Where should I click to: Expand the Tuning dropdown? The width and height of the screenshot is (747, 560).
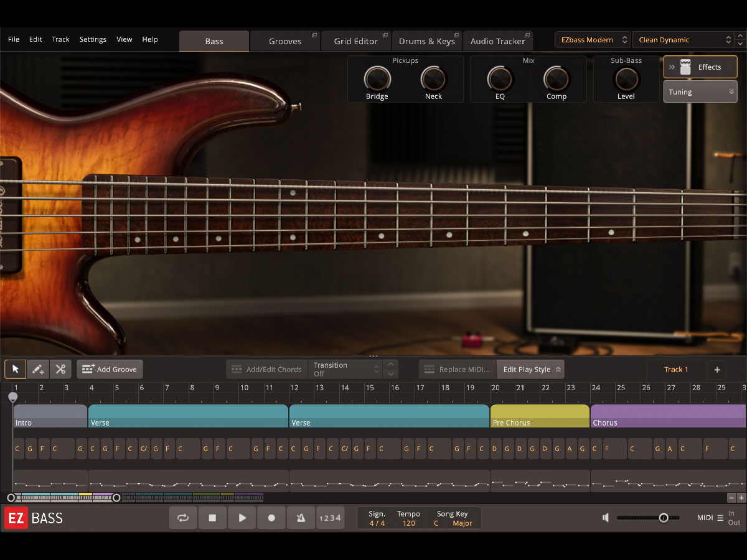700,91
